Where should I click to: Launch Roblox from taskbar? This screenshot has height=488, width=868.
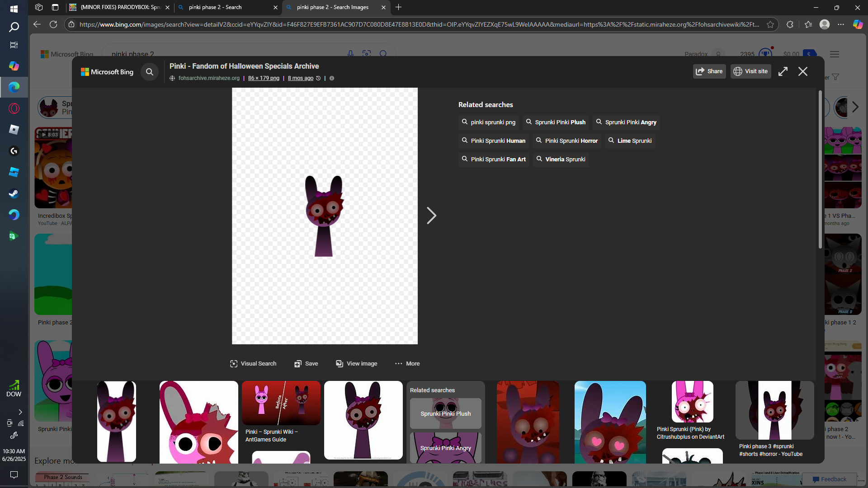[x=14, y=130]
